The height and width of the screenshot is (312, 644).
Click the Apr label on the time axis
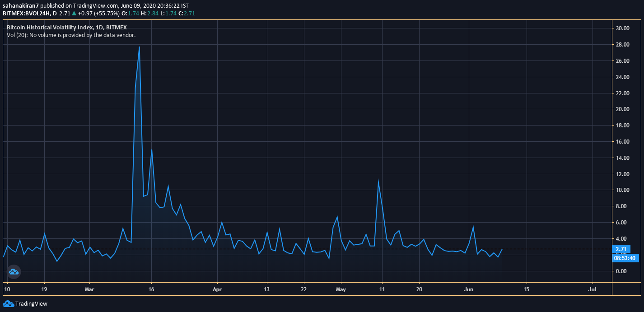[x=217, y=289]
